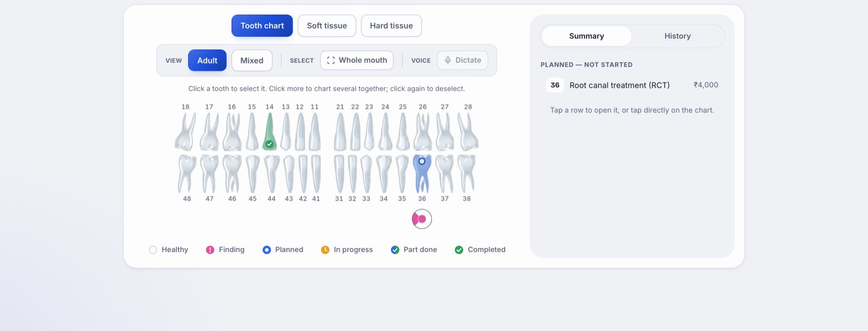Click lower tooth 41
The image size is (868, 331).
pos(316,174)
